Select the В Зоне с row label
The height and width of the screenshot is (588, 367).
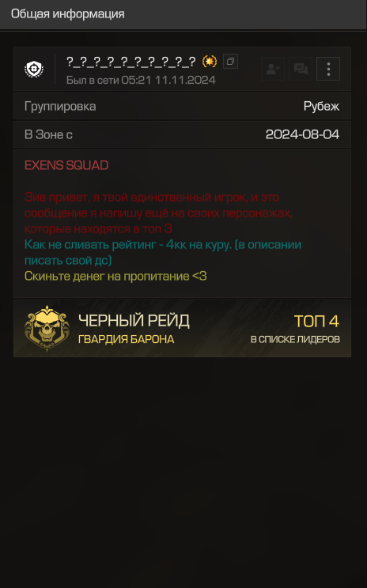coord(48,134)
